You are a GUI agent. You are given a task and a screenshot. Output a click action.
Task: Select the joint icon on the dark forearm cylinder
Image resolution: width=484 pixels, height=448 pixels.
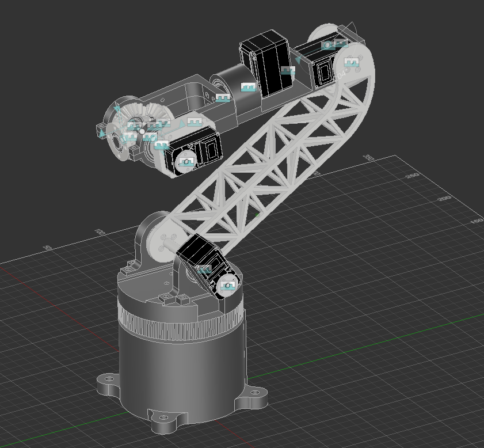[249, 88]
